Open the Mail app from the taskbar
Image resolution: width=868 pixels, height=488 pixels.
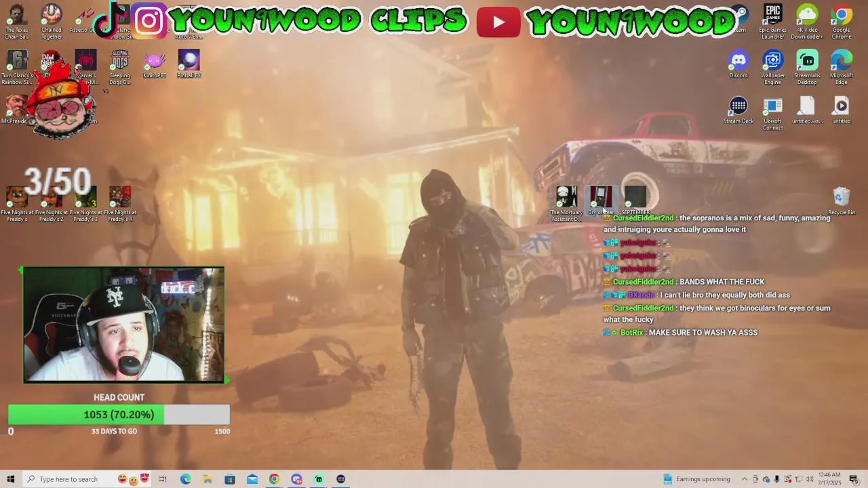click(252, 479)
